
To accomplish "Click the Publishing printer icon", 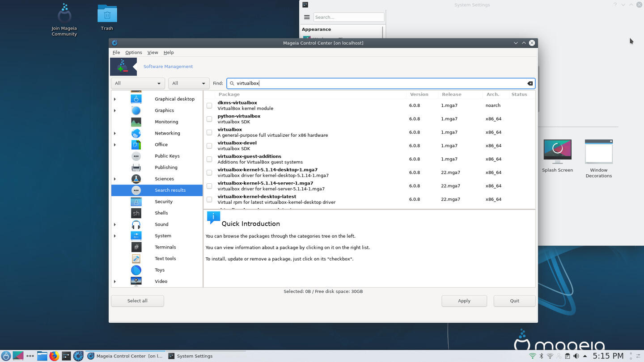I will [136, 167].
